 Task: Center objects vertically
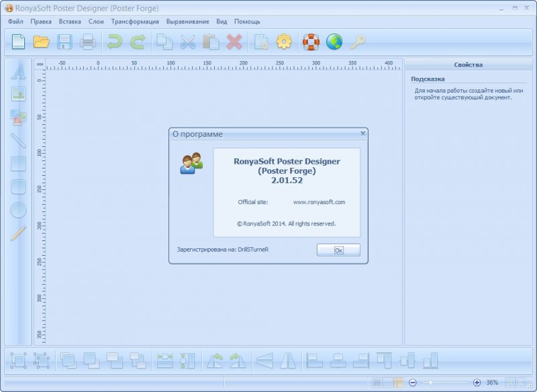(407, 360)
